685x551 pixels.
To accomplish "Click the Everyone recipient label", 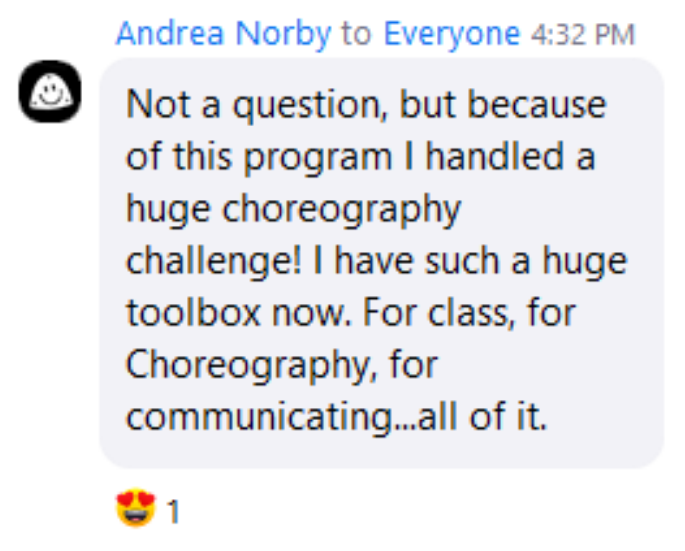I will coord(451,34).
